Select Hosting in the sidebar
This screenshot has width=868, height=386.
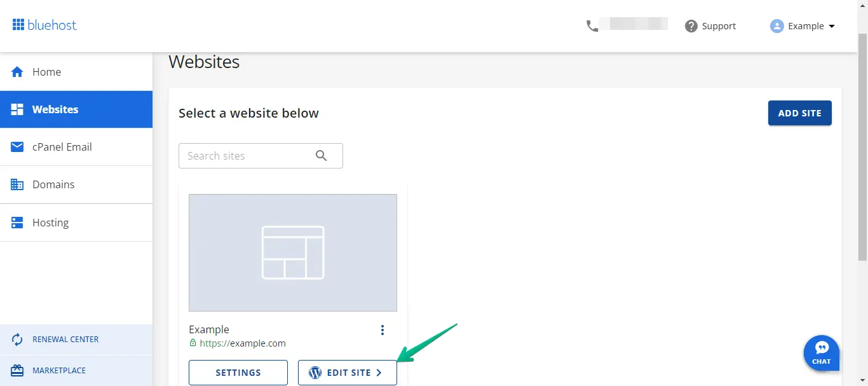50,223
